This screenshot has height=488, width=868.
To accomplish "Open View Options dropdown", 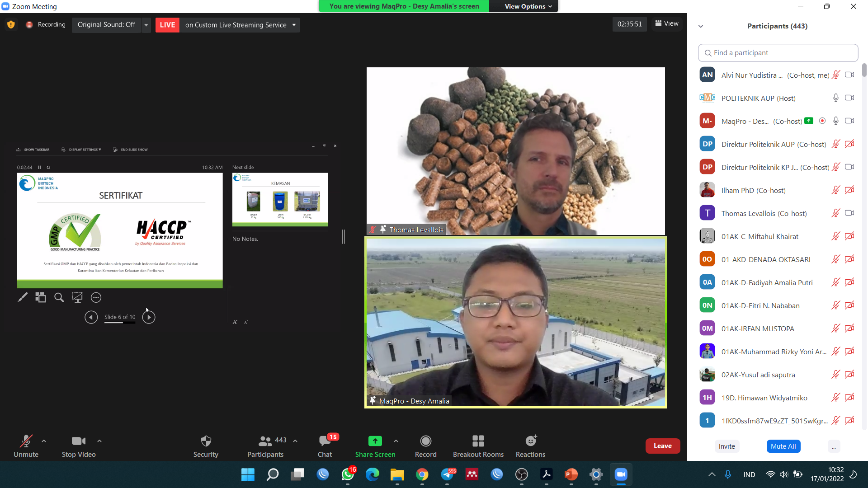I will coord(528,6).
